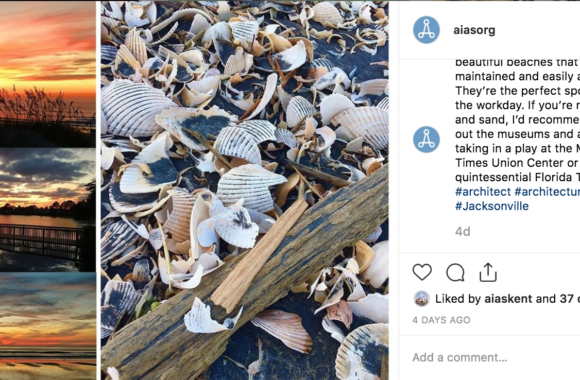Viewport: 580px width, 380px height.
Task: Open the middle sunset pier photo
Action: [48, 210]
